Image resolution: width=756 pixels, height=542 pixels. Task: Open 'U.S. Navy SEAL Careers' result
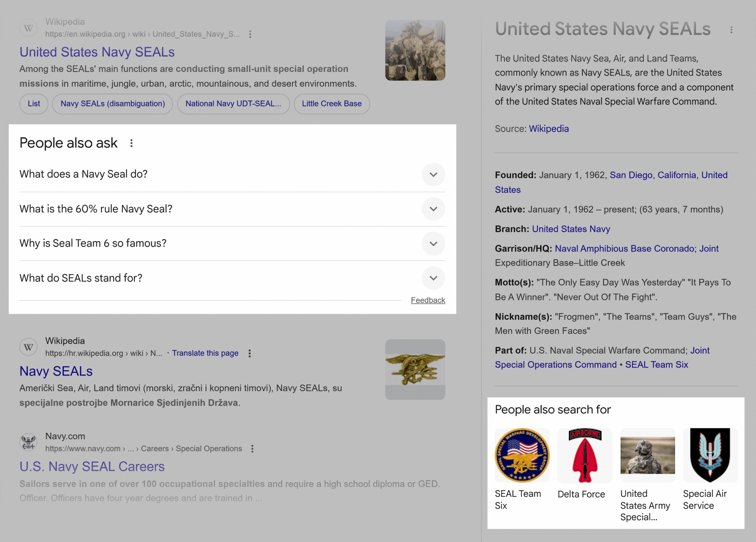92,466
